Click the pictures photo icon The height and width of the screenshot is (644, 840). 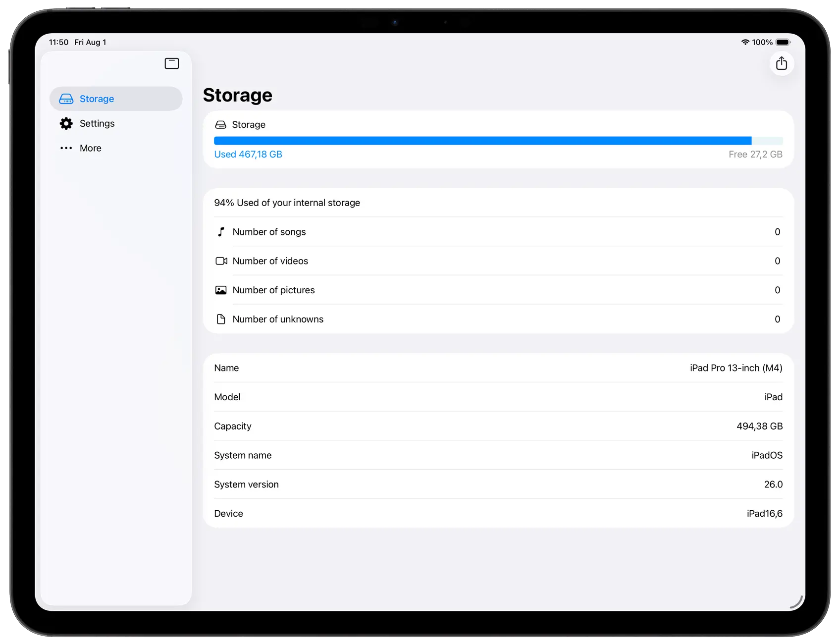coord(221,290)
